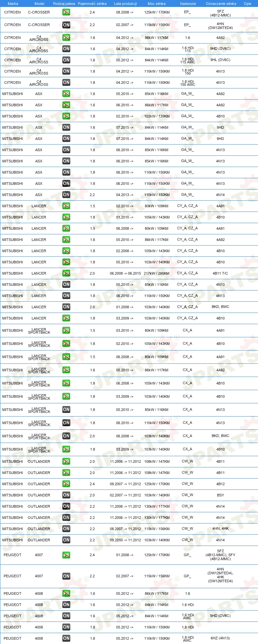Click the ASX model cell in the 4B10 row
Image resolution: width=258 pixels, height=644 pixels.
(39, 116)
